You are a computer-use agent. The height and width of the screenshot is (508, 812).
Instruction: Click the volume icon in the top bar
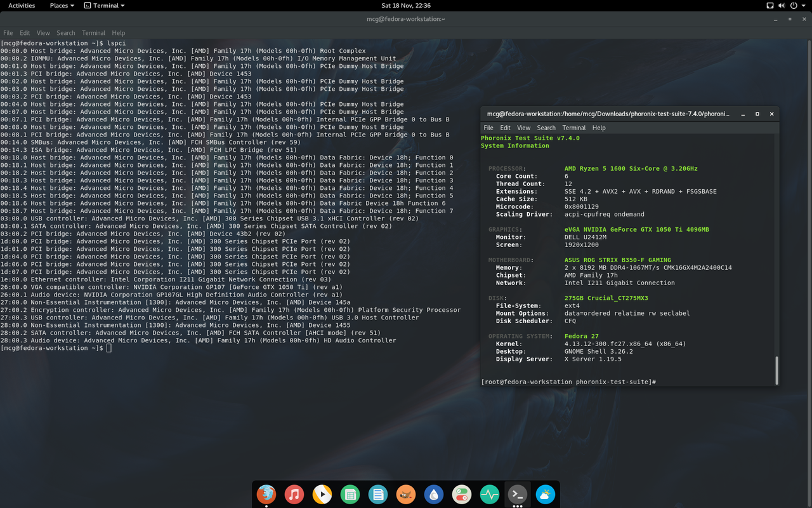(x=782, y=5)
